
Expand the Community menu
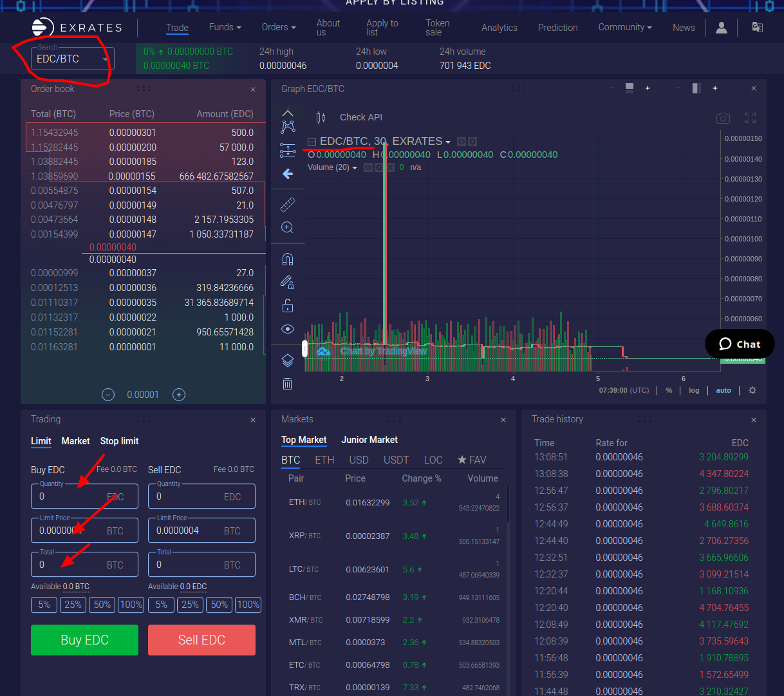(x=625, y=27)
